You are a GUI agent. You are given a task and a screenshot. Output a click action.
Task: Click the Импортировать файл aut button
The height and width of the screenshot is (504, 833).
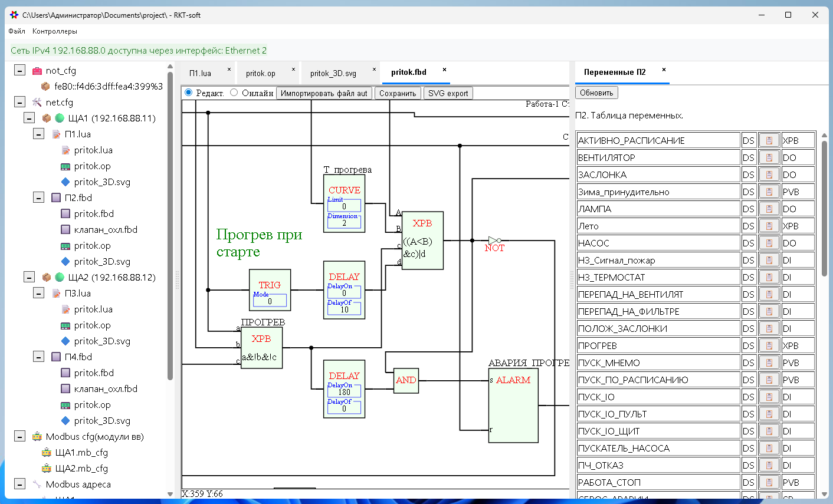point(324,93)
